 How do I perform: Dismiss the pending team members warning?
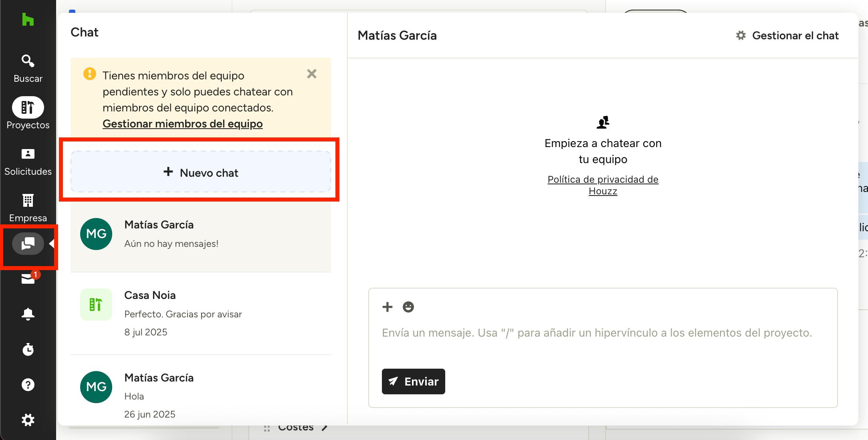(x=311, y=74)
